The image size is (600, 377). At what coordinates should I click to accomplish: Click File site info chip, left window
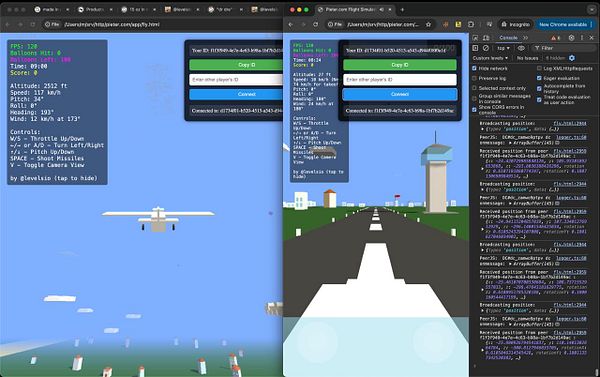click(x=52, y=24)
